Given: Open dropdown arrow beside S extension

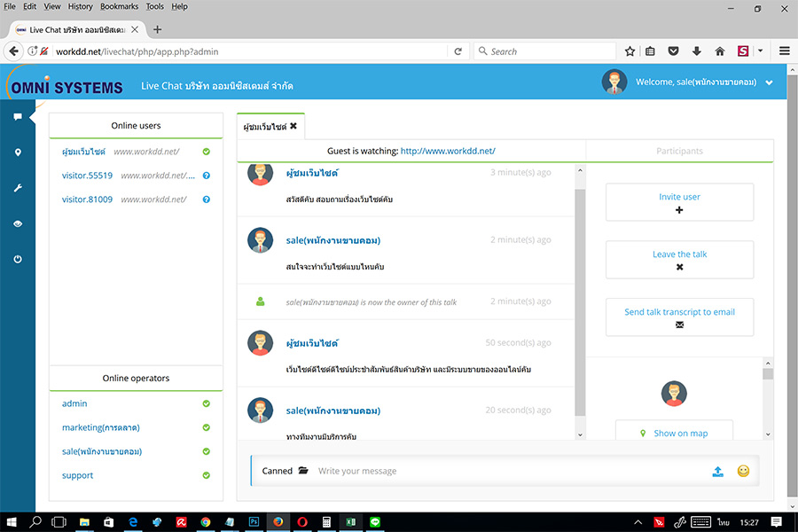Looking at the screenshot, I should [x=761, y=51].
